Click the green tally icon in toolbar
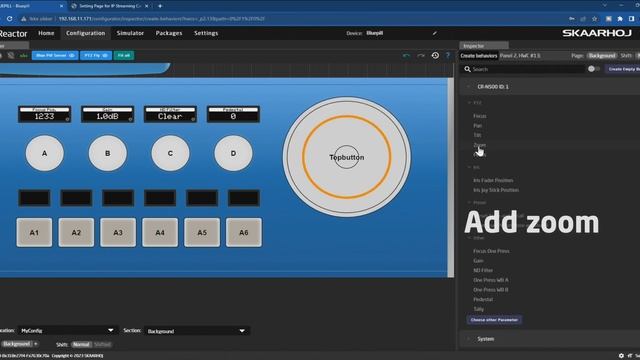640x360 pixels. [24, 56]
